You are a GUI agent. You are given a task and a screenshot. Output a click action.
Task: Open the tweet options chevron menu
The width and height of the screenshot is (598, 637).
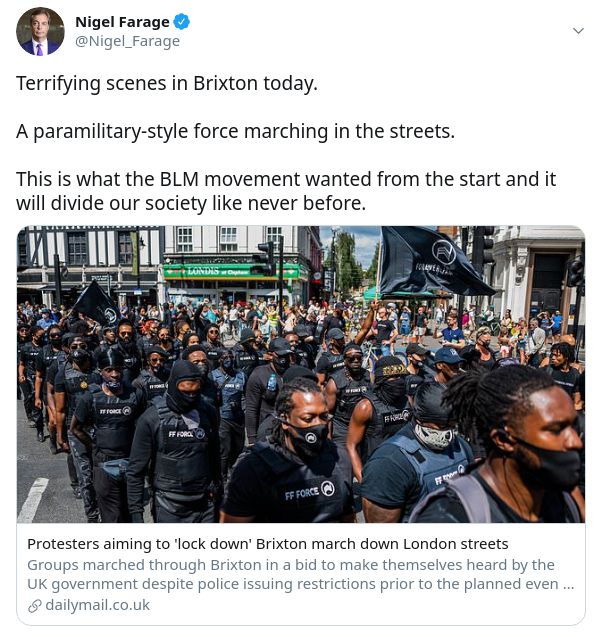578,31
